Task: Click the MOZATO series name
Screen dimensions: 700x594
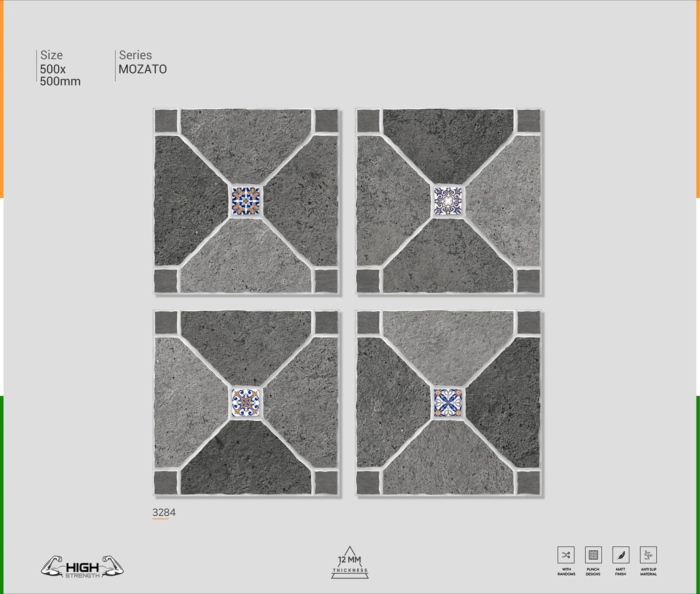Action: 143,69
